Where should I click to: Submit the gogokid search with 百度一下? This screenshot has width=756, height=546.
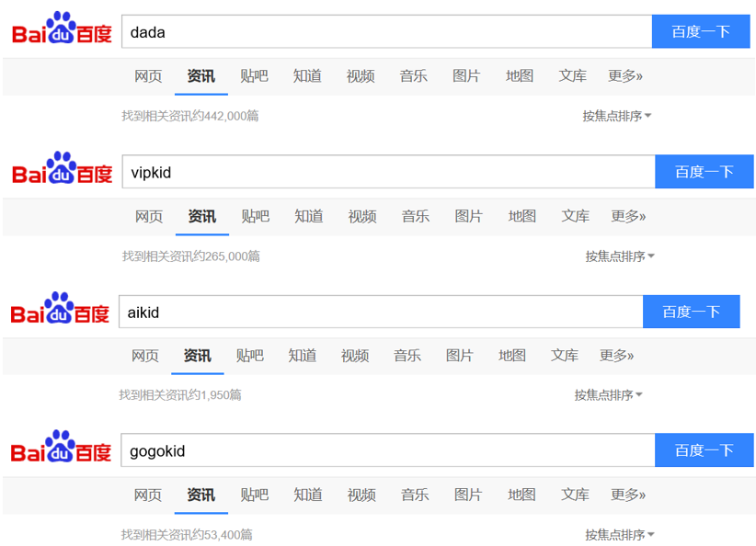(x=704, y=450)
